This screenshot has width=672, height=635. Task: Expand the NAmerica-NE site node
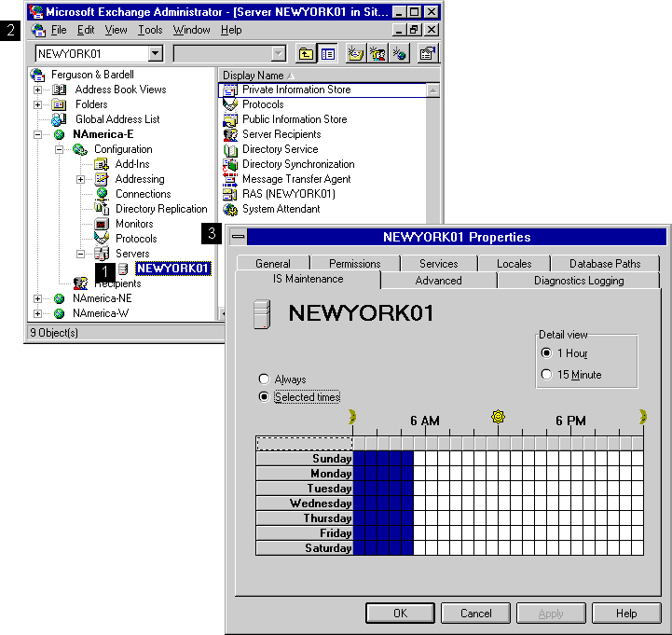coord(37,298)
